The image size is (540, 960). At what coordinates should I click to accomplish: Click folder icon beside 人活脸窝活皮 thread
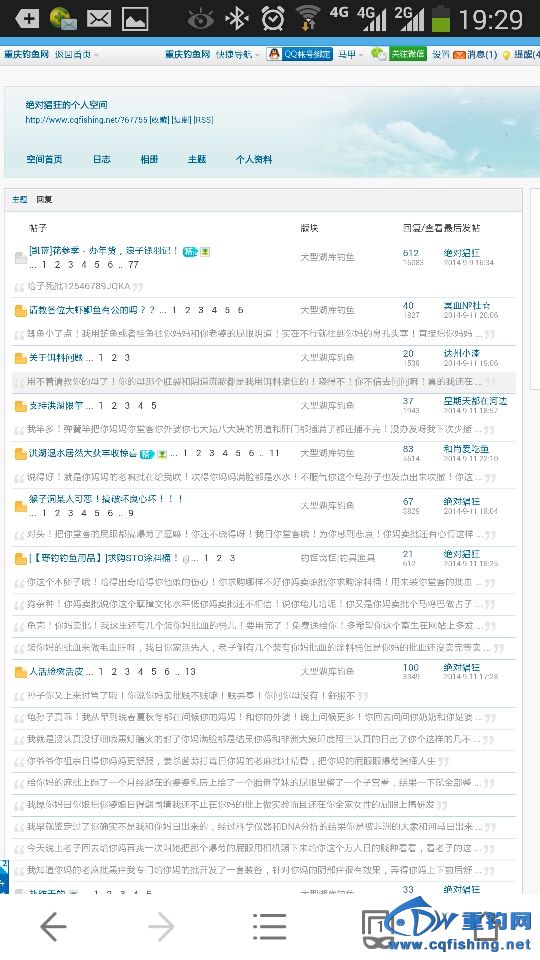point(21,672)
